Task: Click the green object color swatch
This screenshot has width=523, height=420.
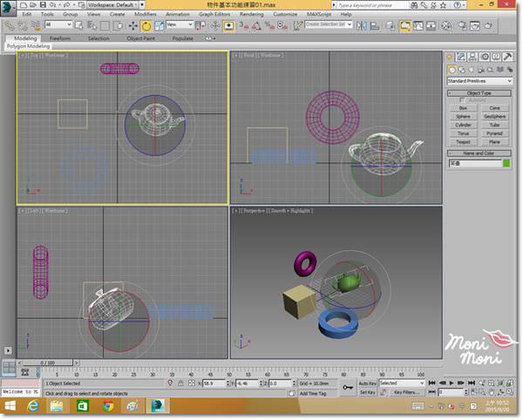Action: click(x=507, y=162)
